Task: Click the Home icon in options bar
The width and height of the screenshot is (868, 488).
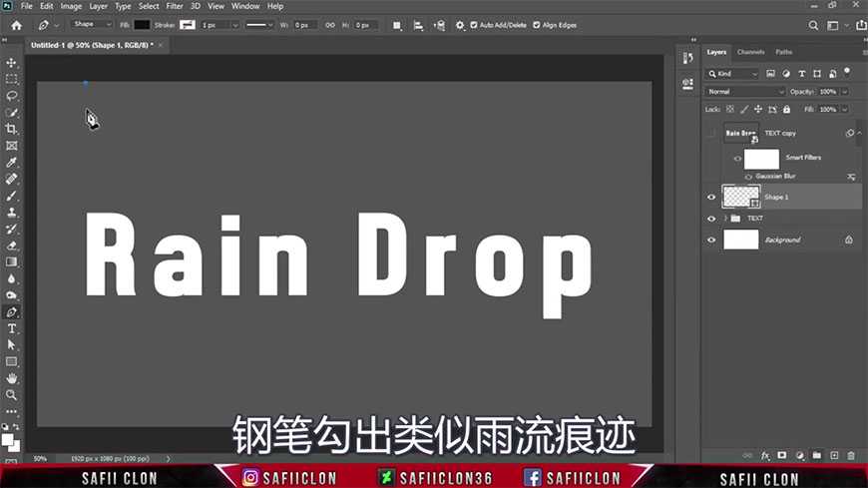Action: coord(17,26)
